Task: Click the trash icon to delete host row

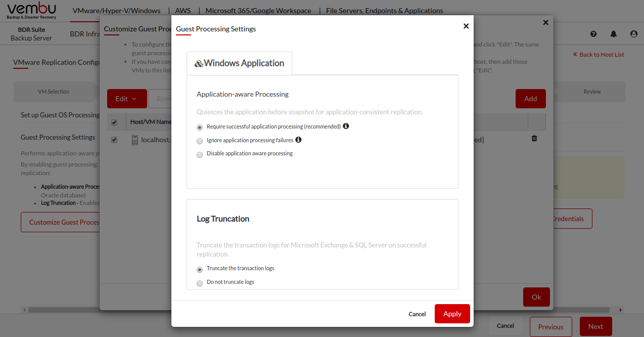Action: 534,138
